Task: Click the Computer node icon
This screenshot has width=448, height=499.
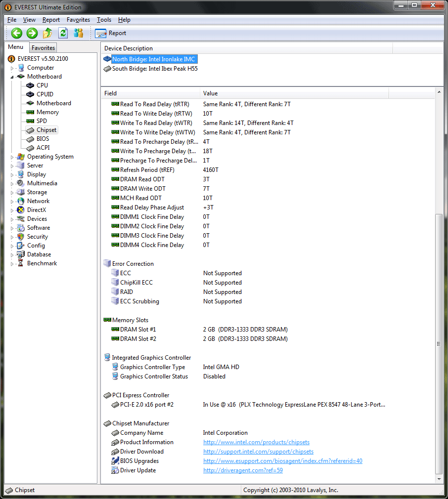Action: 21,68
